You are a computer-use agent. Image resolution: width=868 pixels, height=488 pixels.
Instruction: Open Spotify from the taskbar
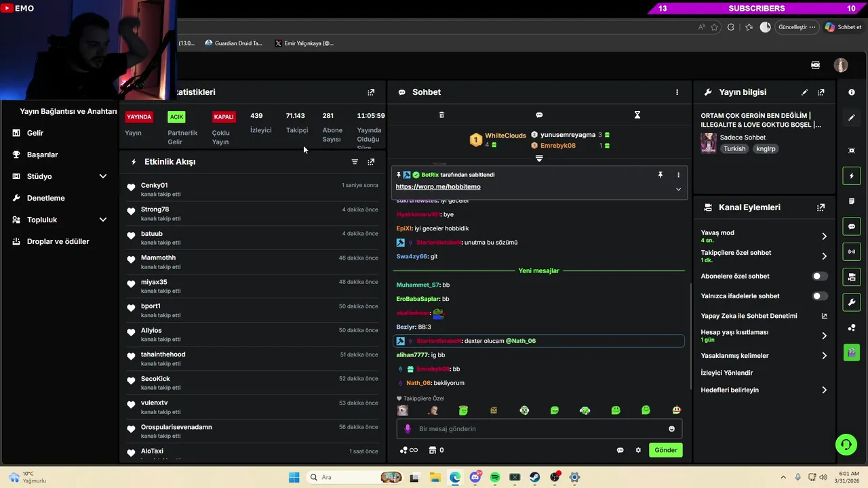495,477
